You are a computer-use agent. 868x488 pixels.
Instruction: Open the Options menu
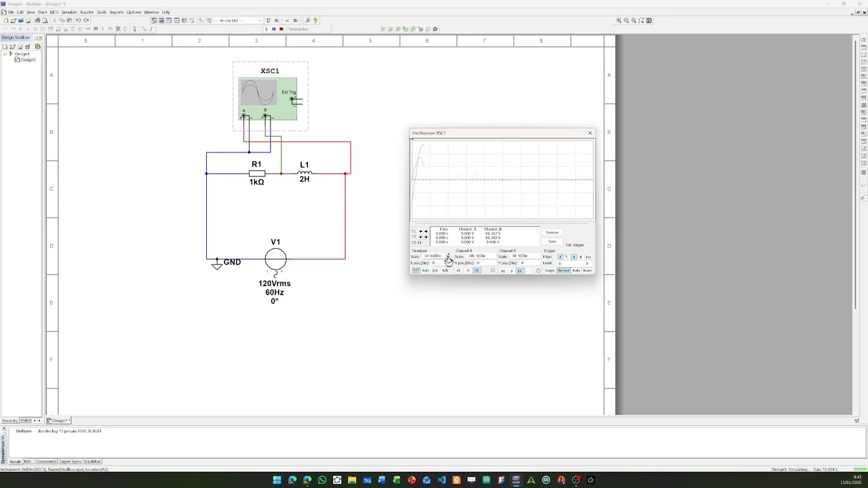(x=134, y=12)
